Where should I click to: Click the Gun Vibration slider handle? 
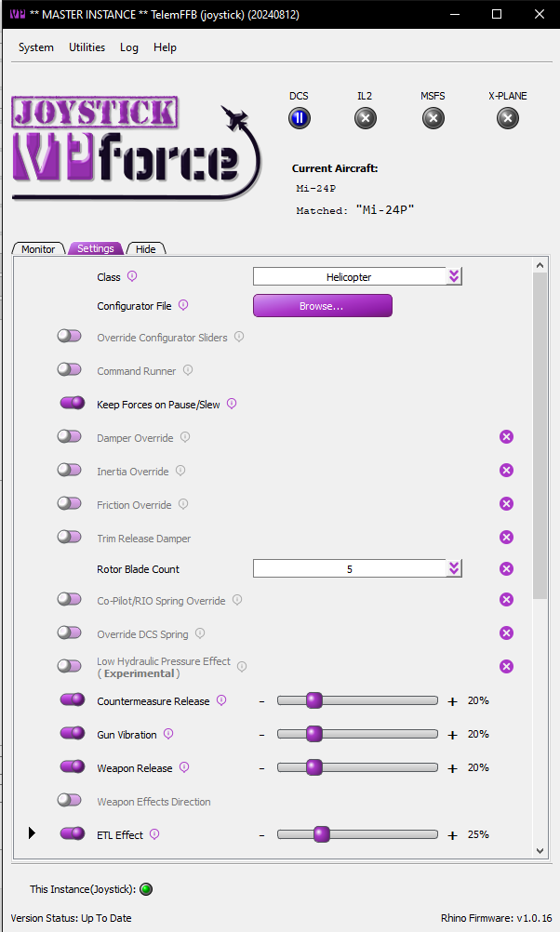coord(314,734)
